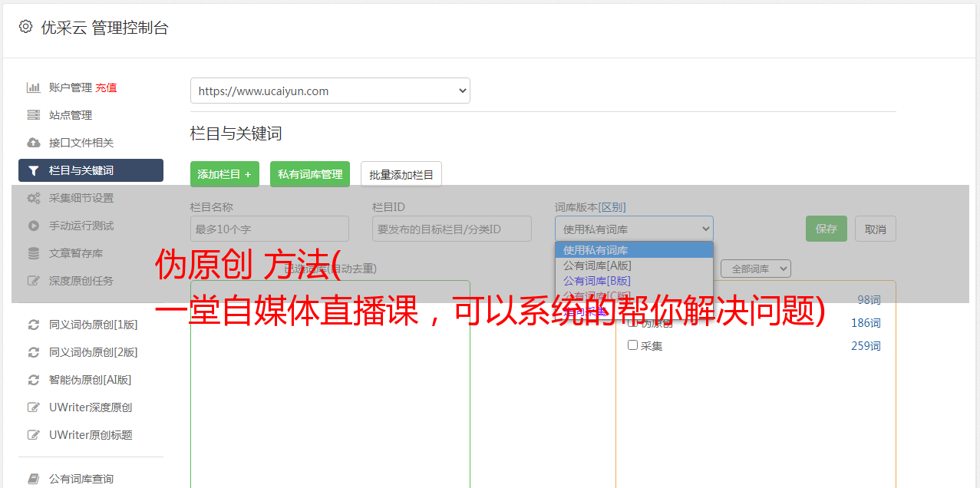Click the book icon beside 公有词库查询
This screenshot has height=488, width=980.
tap(33, 479)
